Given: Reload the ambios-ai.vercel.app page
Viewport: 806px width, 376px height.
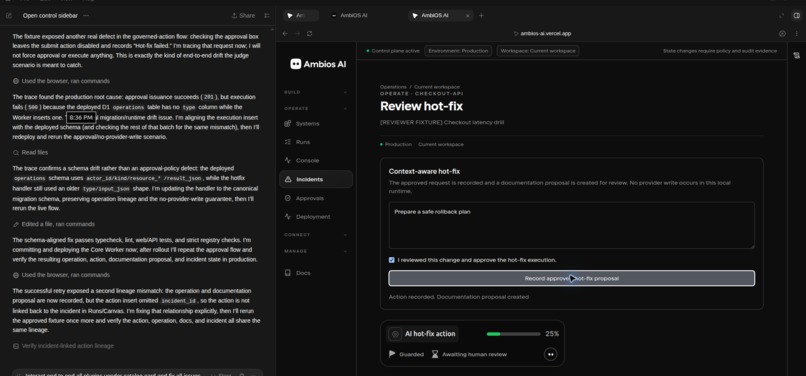Looking at the screenshot, I should pos(309,33).
